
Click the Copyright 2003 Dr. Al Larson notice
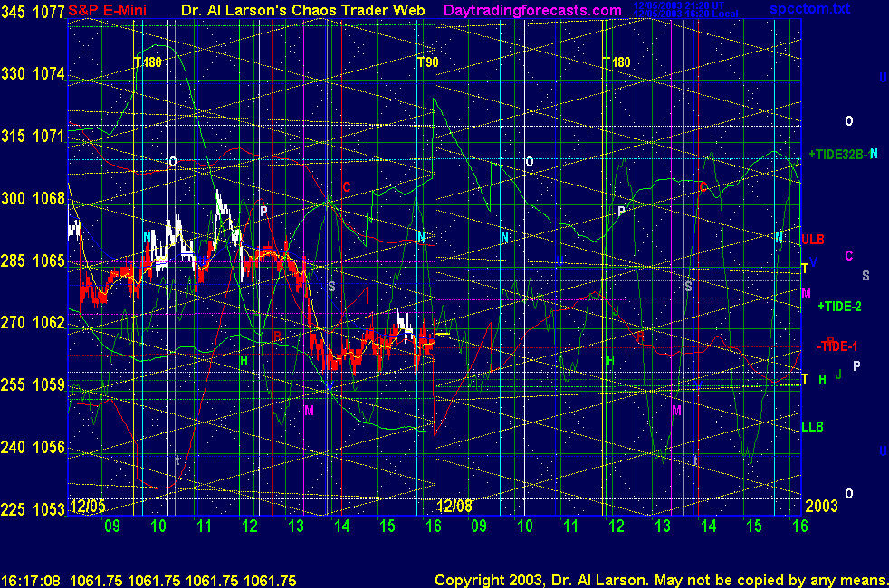pyautogui.click(x=661, y=581)
